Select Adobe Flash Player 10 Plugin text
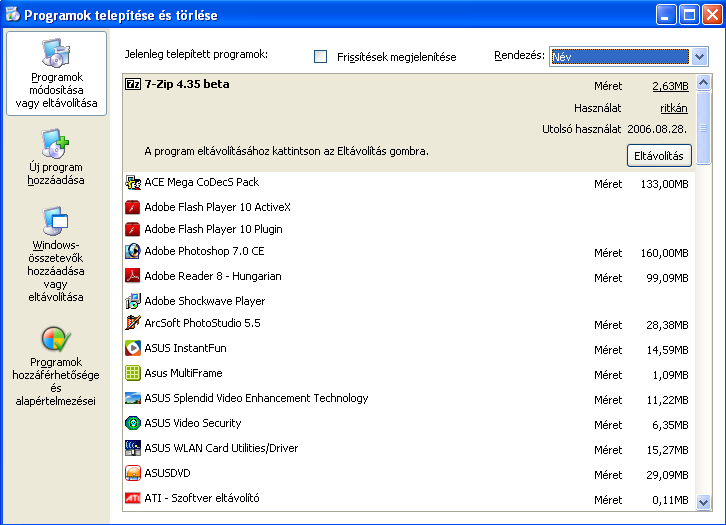Screen dimensions: 726x525 tap(213, 229)
